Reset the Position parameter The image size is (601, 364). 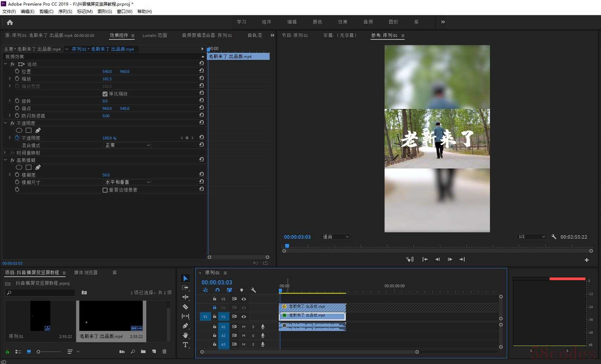click(x=202, y=71)
